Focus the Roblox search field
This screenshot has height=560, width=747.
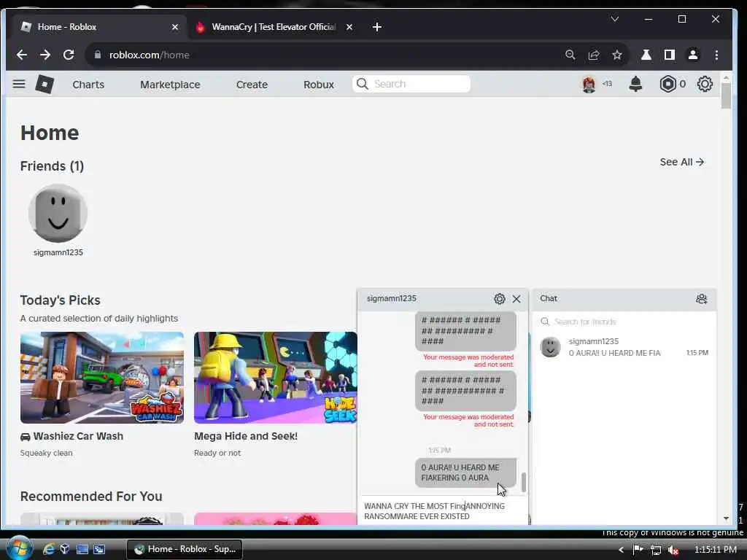tap(411, 84)
